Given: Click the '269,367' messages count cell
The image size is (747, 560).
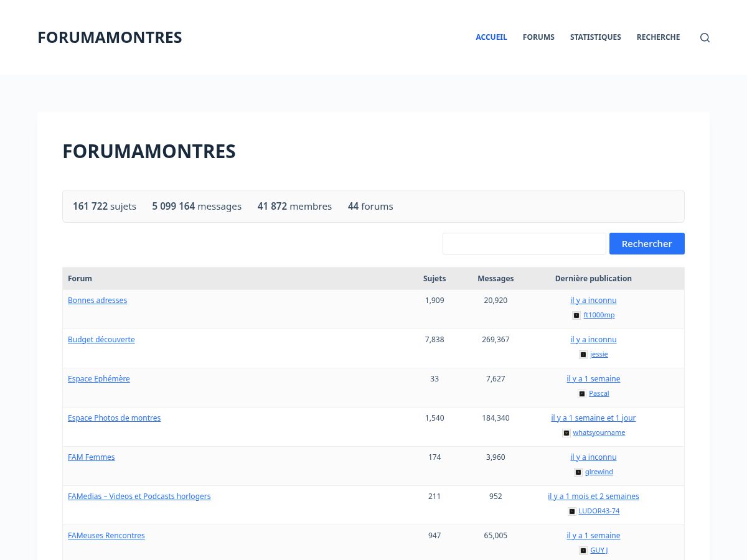Looking at the screenshot, I should [496, 339].
